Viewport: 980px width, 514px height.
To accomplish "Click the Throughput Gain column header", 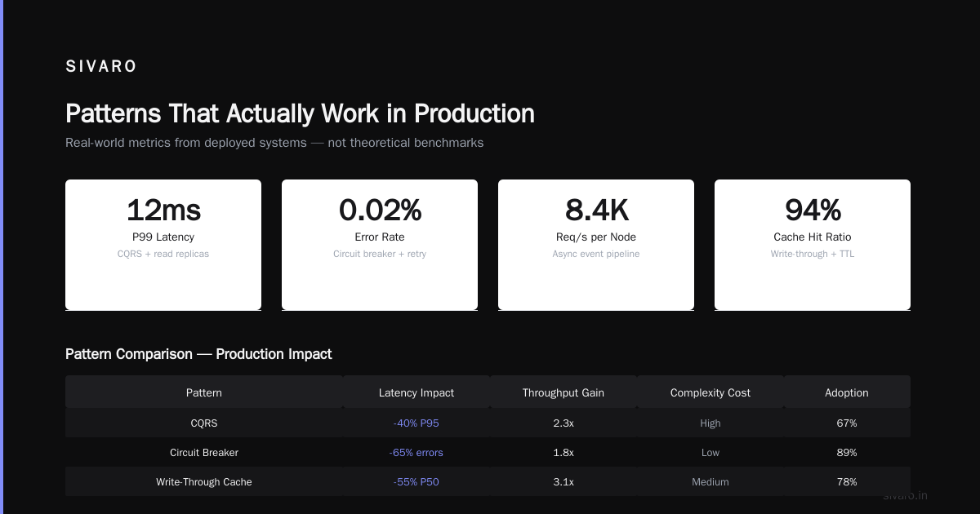I will (x=563, y=392).
